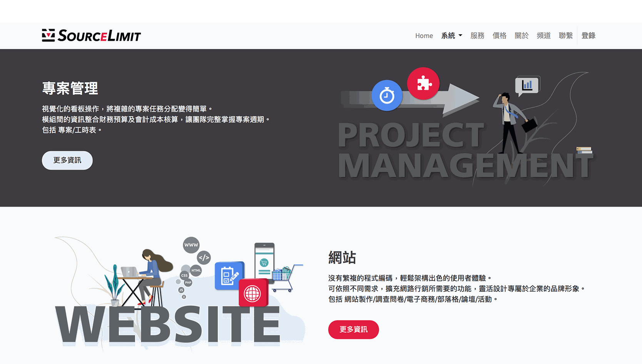
Task: Click the SourceLimit logo
Action: click(x=91, y=35)
